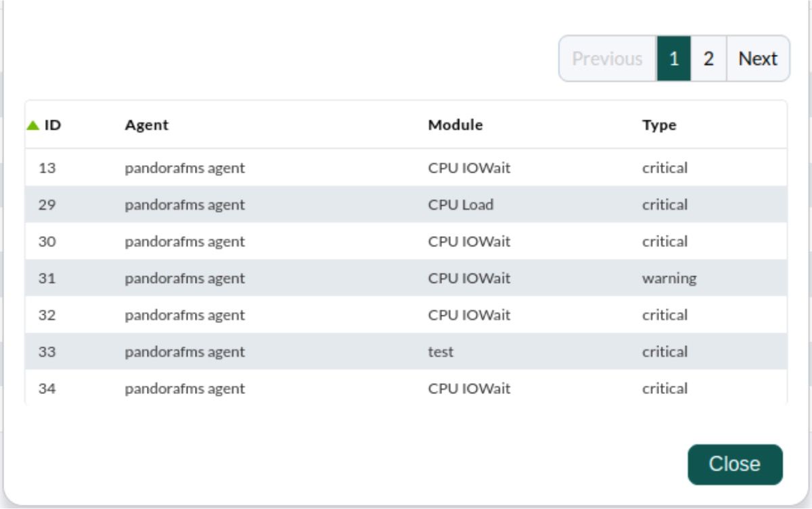This screenshot has width=812, height=509.
Task: Click CPU IOWait module in row 13
Action: tap(469, 168)
